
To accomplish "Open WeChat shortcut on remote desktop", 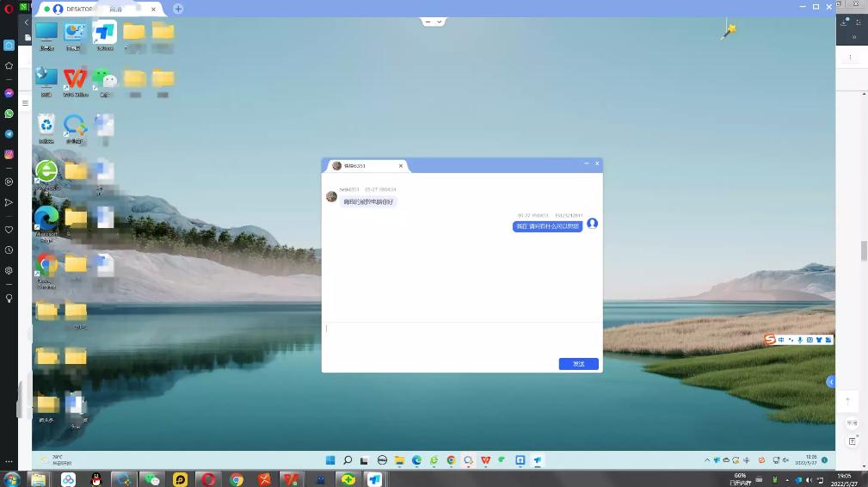I will pos(105,80).
